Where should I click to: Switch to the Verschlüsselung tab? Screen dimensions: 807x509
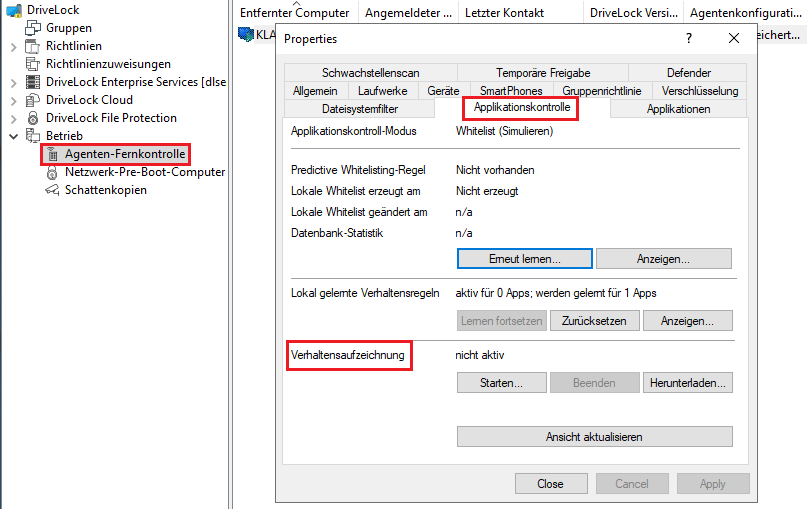tap(700, 91)
